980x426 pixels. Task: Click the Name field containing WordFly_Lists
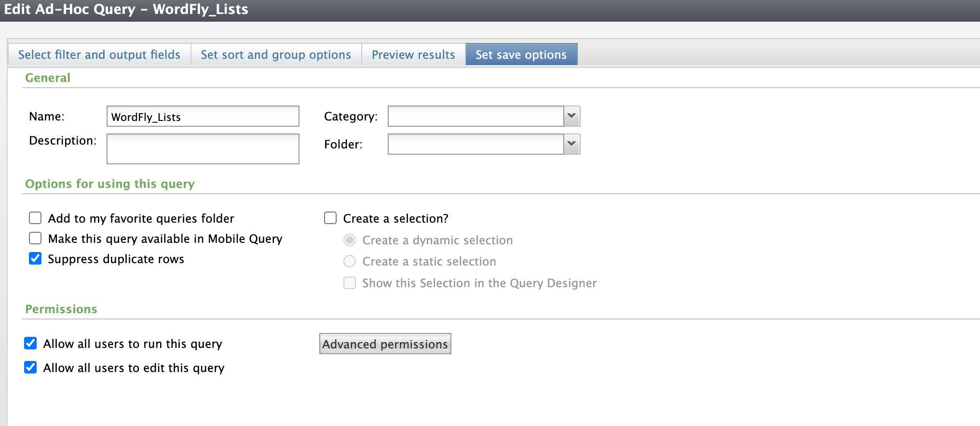(203, 117)
